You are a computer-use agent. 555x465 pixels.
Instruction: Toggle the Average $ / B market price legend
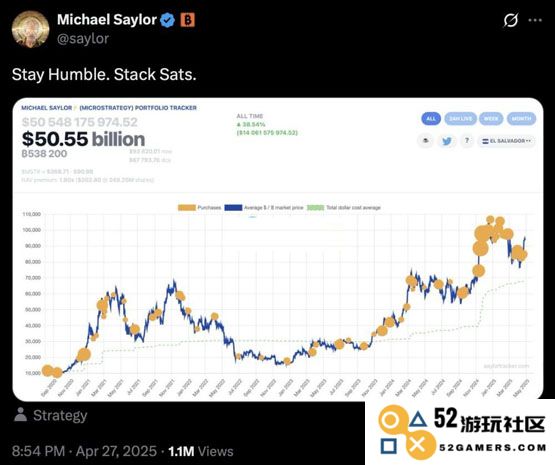pos(264,207)
